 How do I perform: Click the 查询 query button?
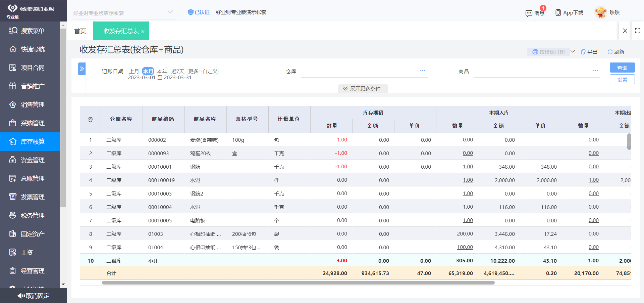(622, 68)
